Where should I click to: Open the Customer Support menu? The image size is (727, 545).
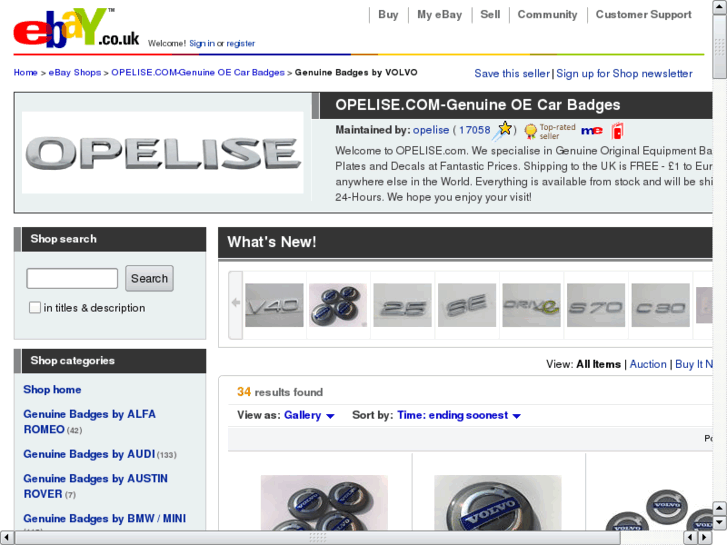pos(644,14)
